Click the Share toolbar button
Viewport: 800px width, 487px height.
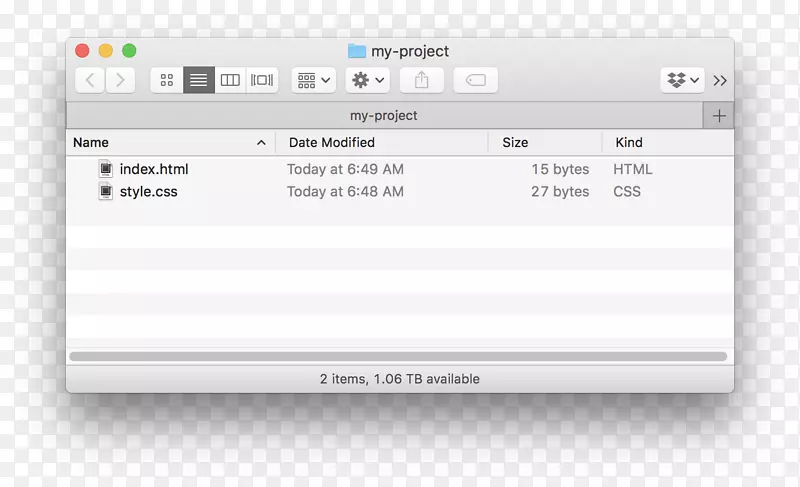[x=421, y=80]
